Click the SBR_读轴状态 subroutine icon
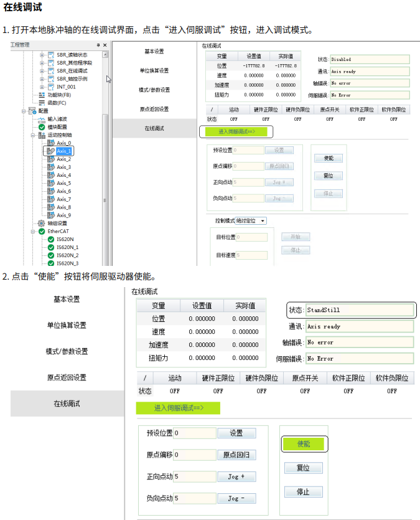 click(x=51, y=55)
